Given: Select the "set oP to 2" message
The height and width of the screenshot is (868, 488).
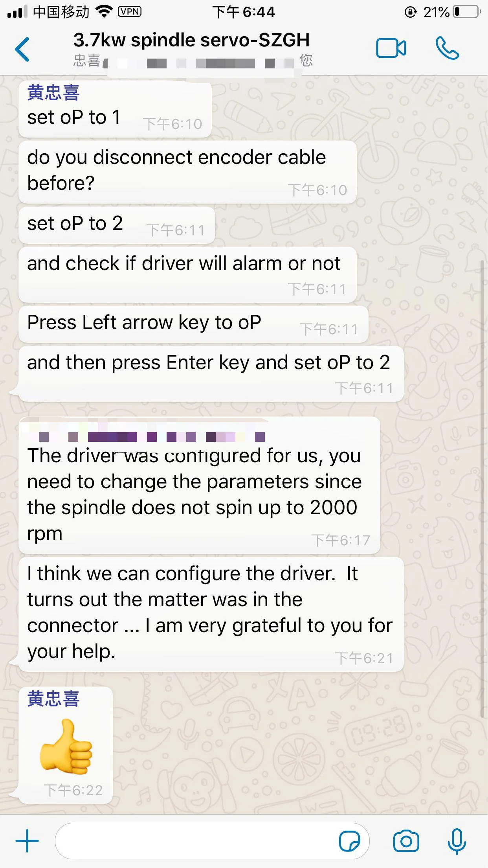Looking at the screenshot, I should [117, 225].
